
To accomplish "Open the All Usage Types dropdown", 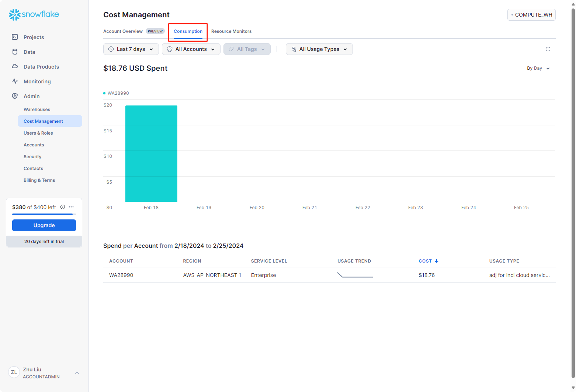I will tap(319, 49).
